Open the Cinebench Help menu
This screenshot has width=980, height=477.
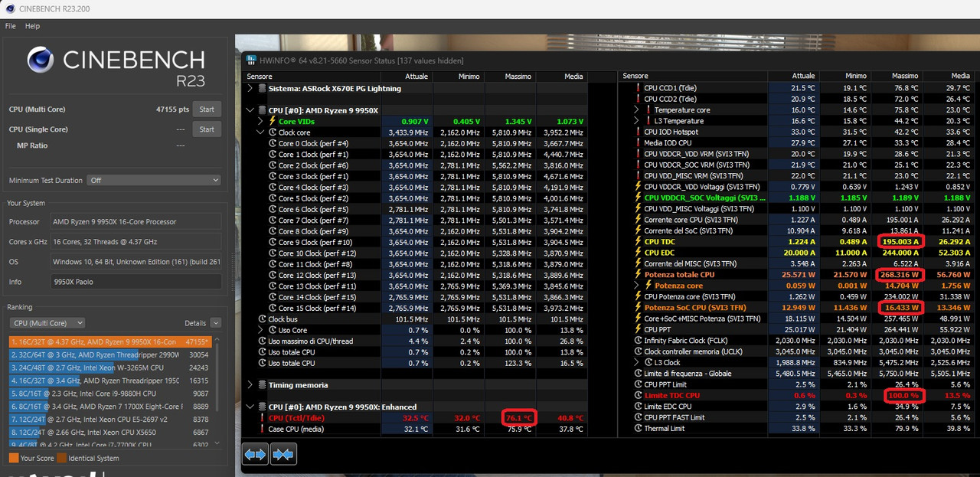pyautogui.click(x=32, y=26)
